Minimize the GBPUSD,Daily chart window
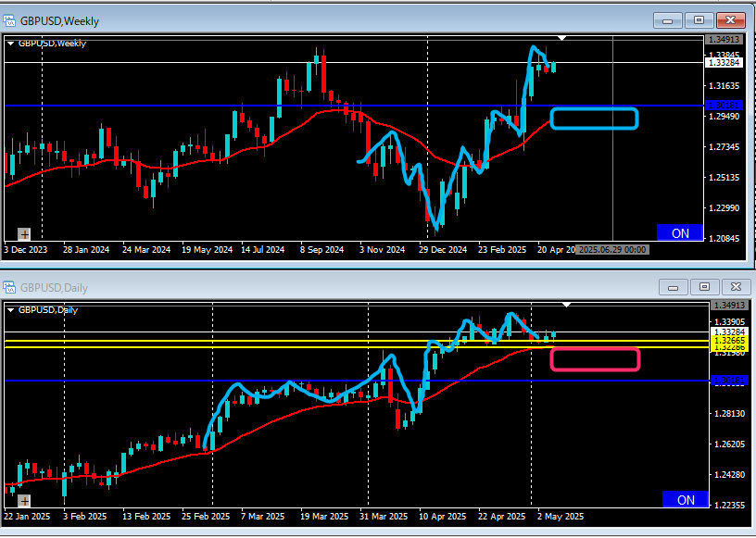This screenshot has width=756, height=538. (x=674, y=287)
